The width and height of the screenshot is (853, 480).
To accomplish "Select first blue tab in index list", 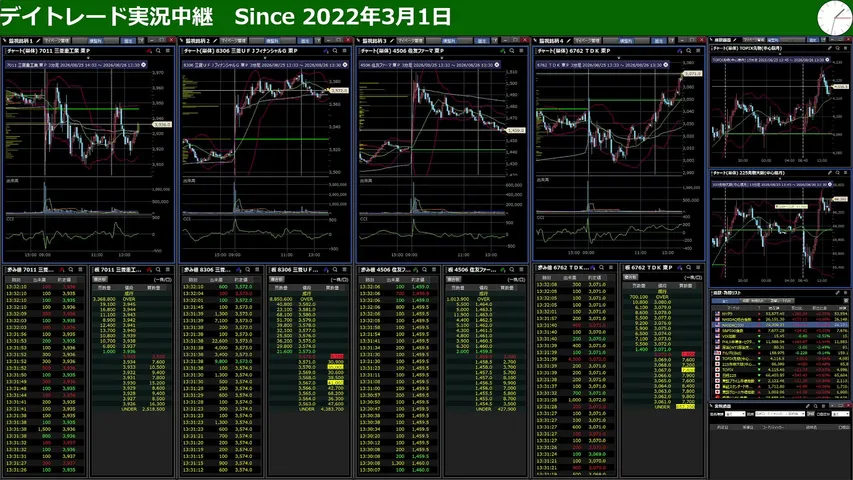I will tap(725, 300).
